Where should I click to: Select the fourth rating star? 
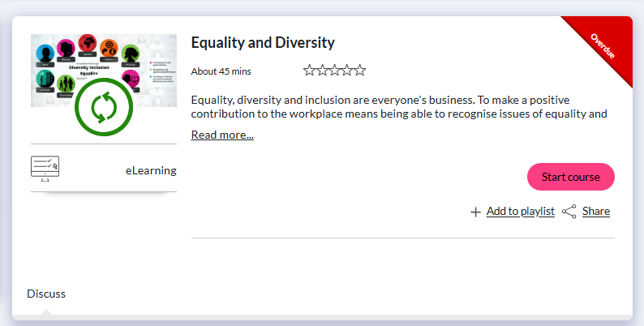point(347,71)
